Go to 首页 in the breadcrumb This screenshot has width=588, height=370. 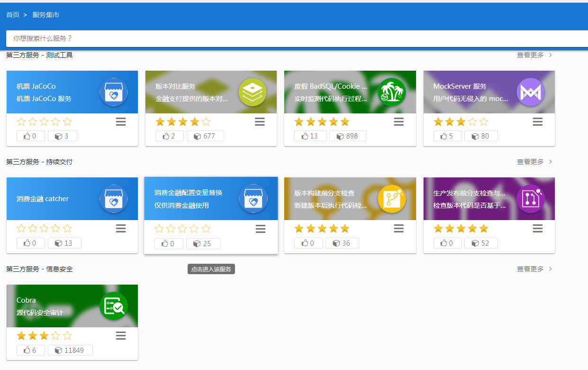[x=13, y=15]
